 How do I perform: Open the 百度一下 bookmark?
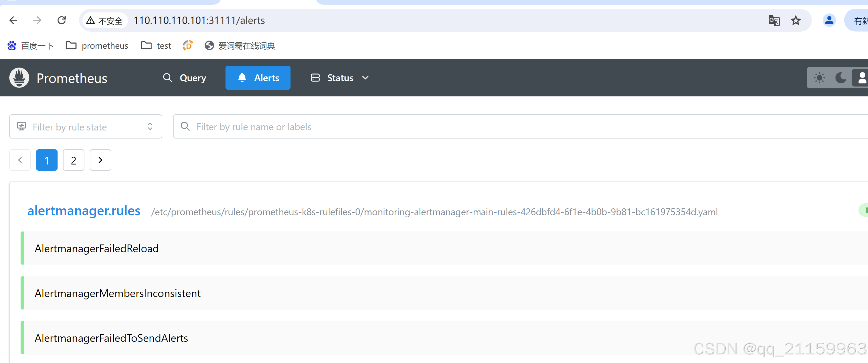(30, 46)
